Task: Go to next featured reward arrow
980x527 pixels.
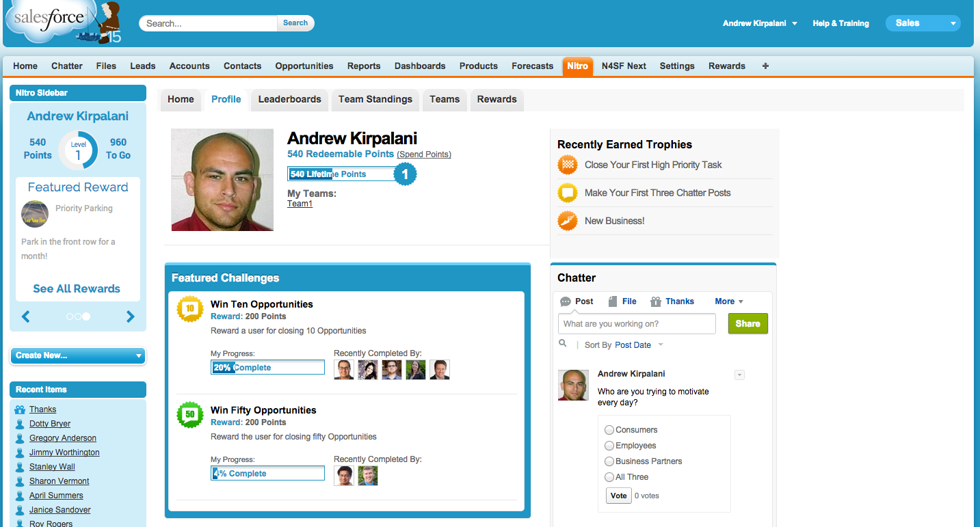Action: pyautogui.click(x=131, y=316)
